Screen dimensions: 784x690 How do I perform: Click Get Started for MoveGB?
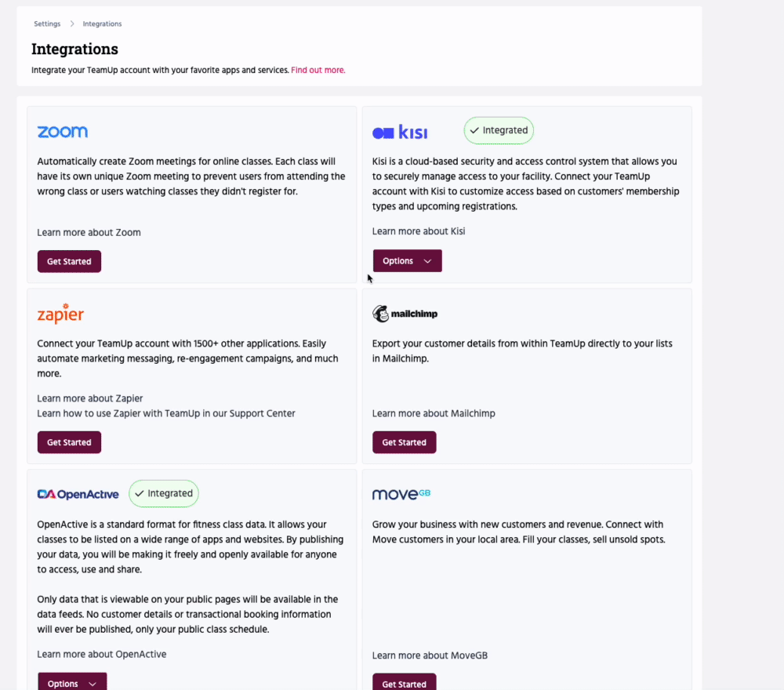click(x=404, y=684)
